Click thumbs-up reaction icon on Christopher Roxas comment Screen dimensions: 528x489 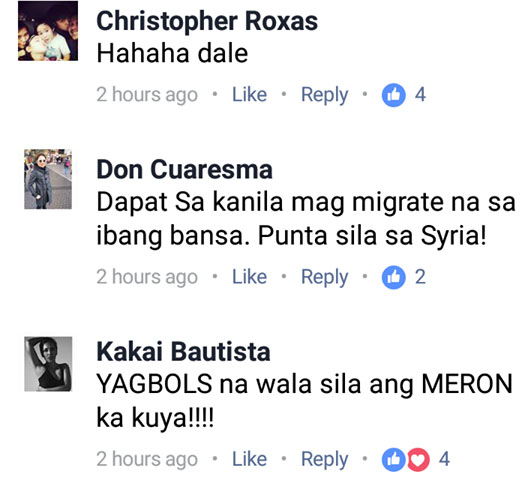click(x=393, y=95)
